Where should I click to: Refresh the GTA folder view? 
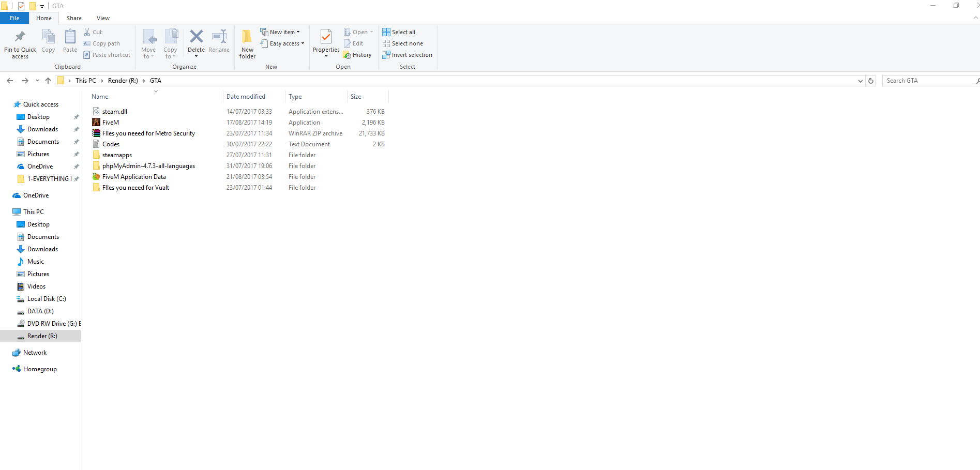coord(871,81)
